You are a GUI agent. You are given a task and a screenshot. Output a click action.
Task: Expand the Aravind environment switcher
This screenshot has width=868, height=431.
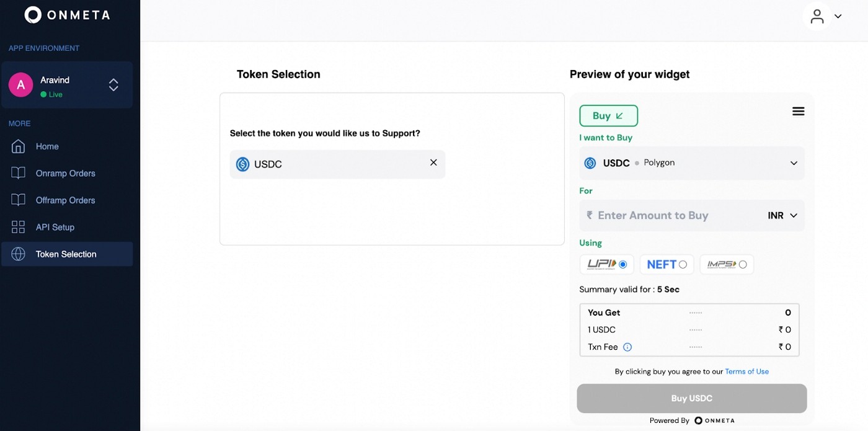tap(113, 85)
